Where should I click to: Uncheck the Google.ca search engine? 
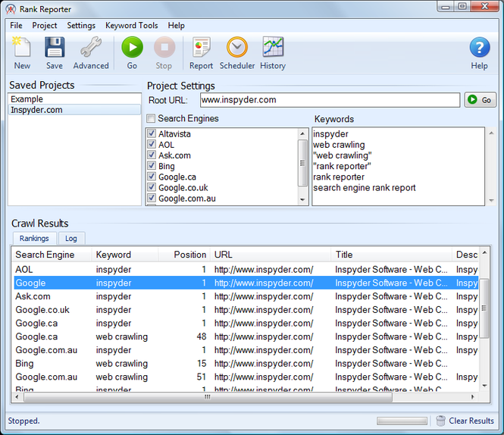(152, 177)
